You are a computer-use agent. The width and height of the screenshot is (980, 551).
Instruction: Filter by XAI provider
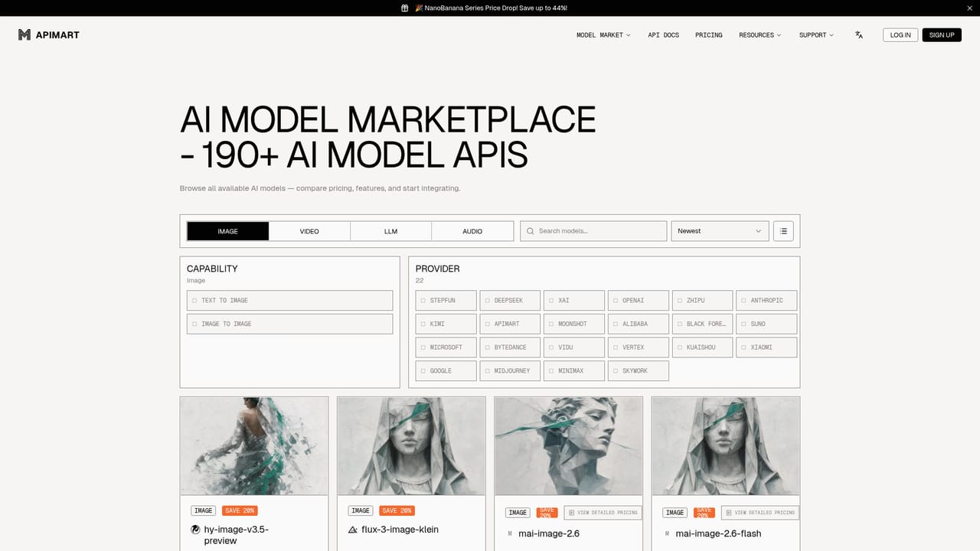pos(574,301)
